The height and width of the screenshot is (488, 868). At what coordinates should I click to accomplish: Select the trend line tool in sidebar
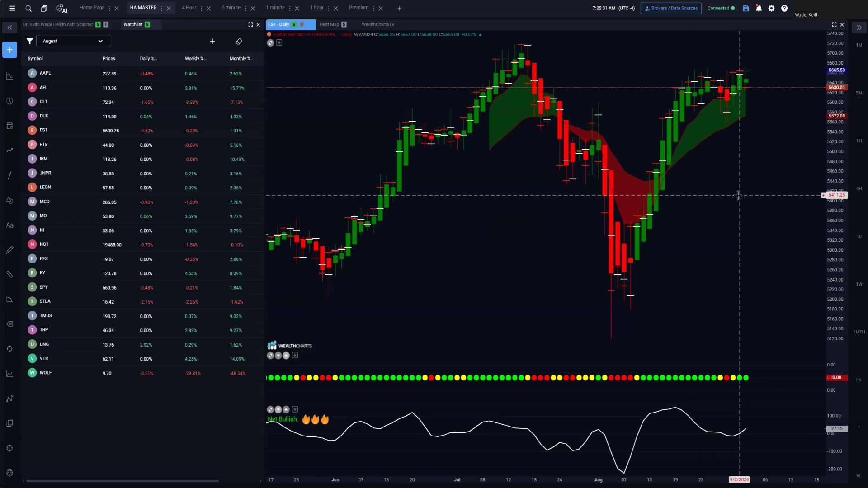pyautogui.click(x=9, y=175)
